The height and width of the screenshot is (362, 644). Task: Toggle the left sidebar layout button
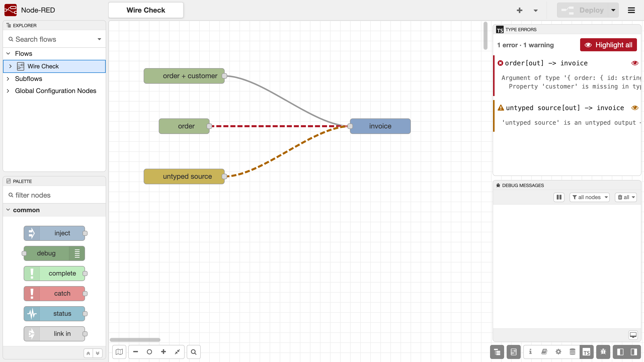(x=620, y=352)
